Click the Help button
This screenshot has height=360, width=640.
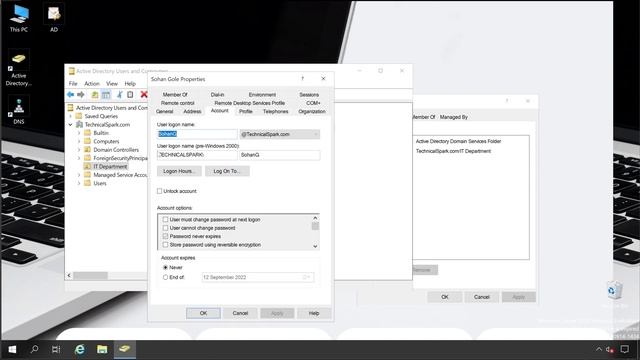[x=313, y=313]
